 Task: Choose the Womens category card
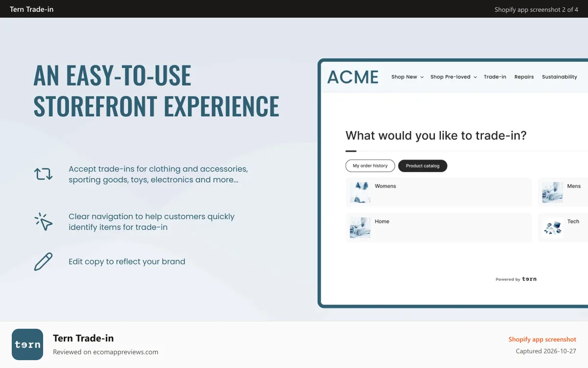tap(439, 192)
